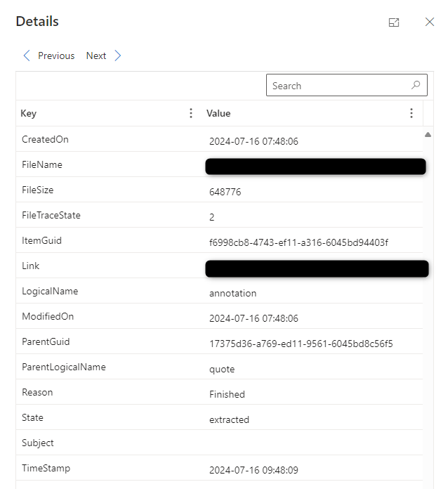Viewport: 448px width, 489px height.
Task: Click the magnifier icon in the search box
Action: tap(416, 85)
